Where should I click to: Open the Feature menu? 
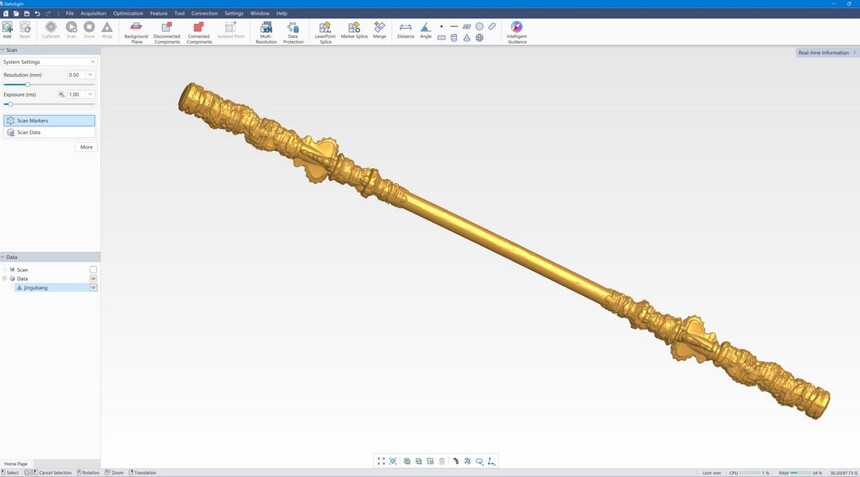pos(159,13)
